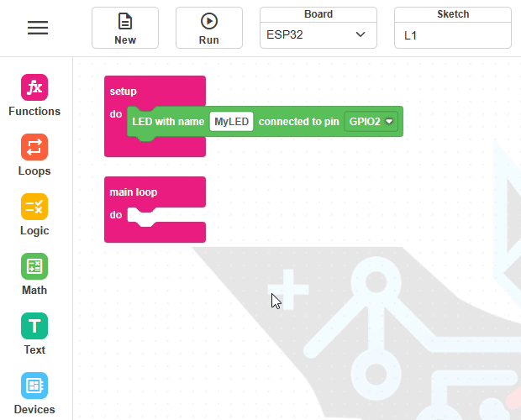Click the green LED block label
The width and height of the screenshot is (521, 420).
(x=168, y=122)
